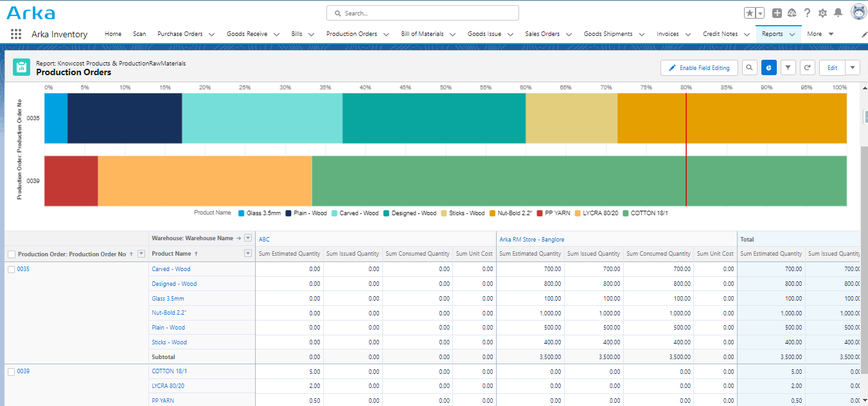This screenshot has width=868, height=406.
Task: Open the report filters icon
Action: tap(788, 67)
